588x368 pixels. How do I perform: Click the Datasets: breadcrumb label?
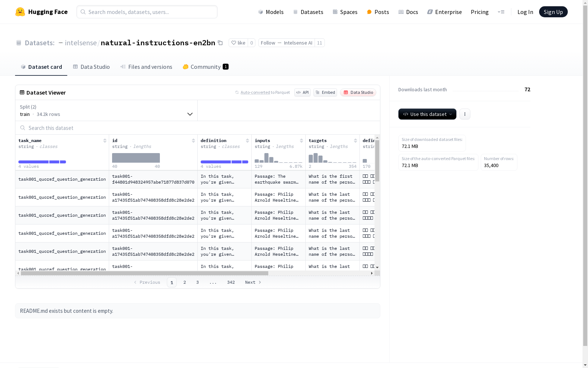[40, 43]
